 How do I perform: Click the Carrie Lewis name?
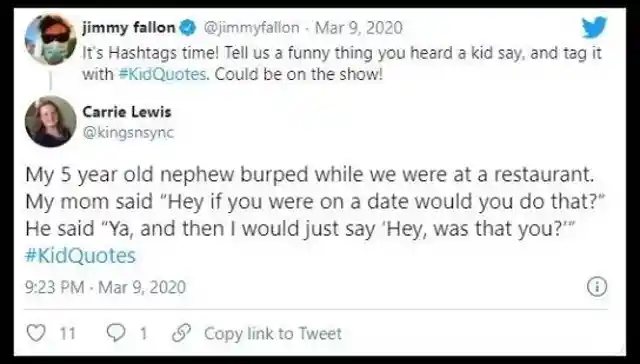pos(127,112)
